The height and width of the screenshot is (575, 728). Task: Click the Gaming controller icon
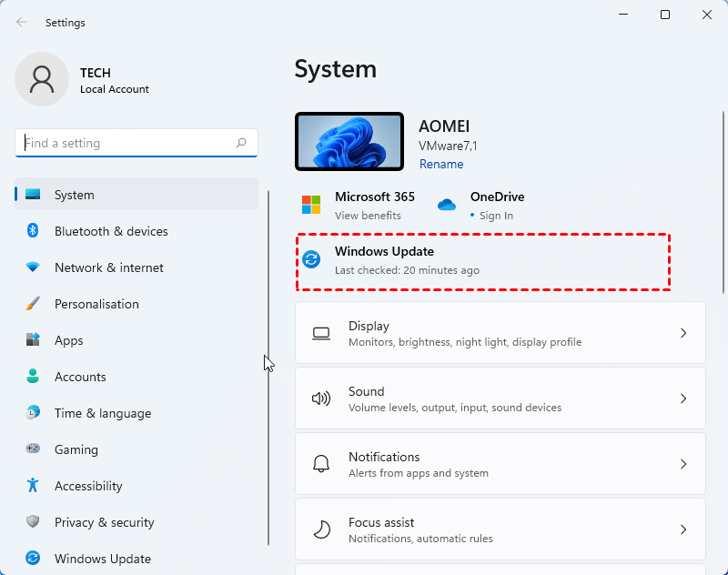(x=33, y=449)
